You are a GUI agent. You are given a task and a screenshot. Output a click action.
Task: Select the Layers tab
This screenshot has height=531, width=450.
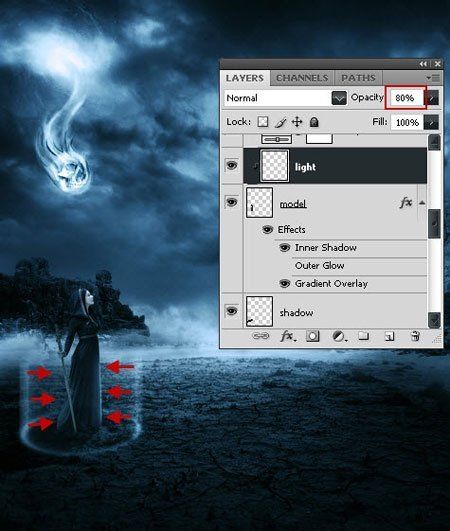[x=244, y=78]
